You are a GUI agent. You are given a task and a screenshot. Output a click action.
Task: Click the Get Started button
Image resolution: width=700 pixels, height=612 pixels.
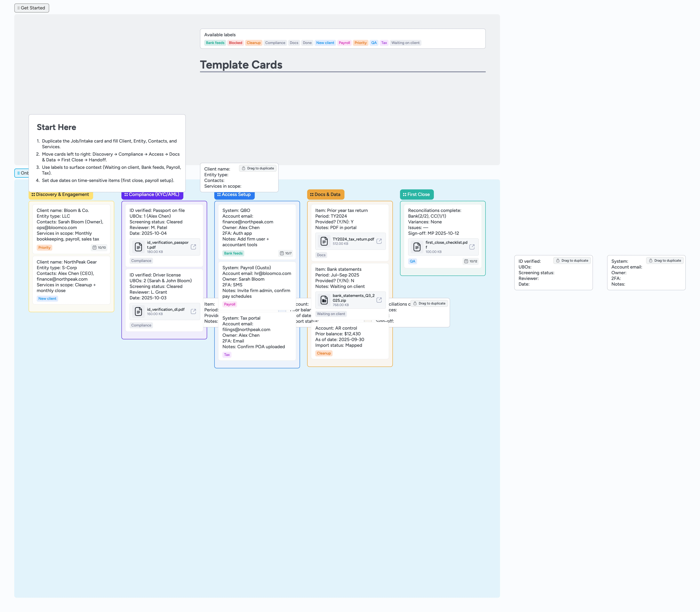(x=31, y=8)
